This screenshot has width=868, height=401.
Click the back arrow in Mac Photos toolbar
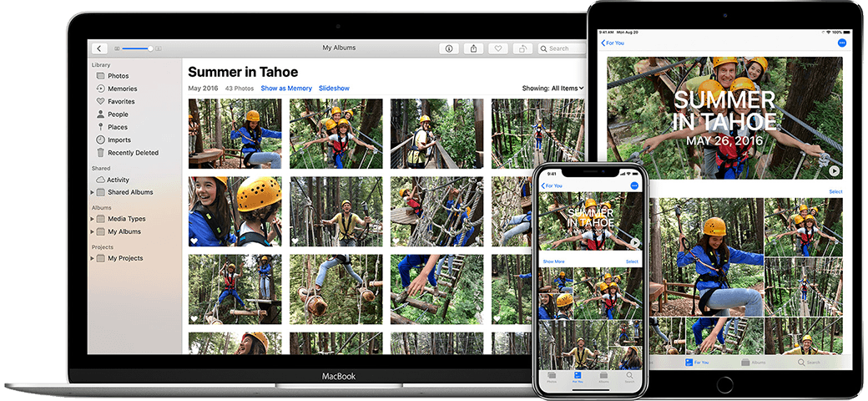pos(99,48)
